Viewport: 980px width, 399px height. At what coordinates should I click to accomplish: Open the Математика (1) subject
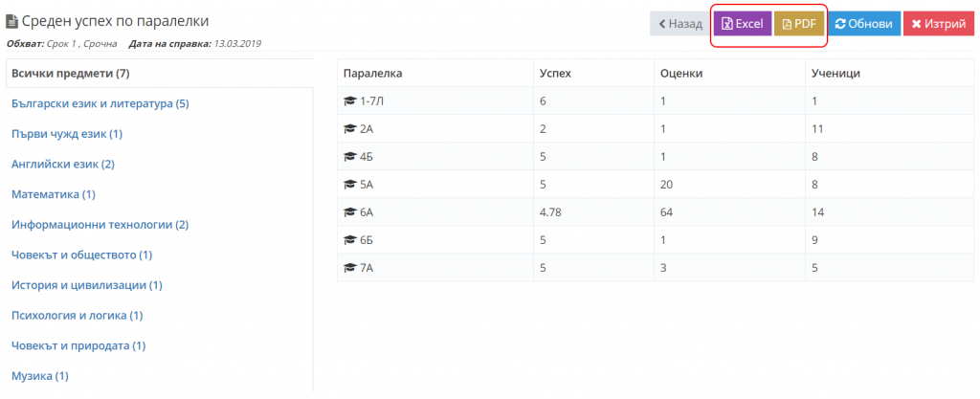pos(53,194)
